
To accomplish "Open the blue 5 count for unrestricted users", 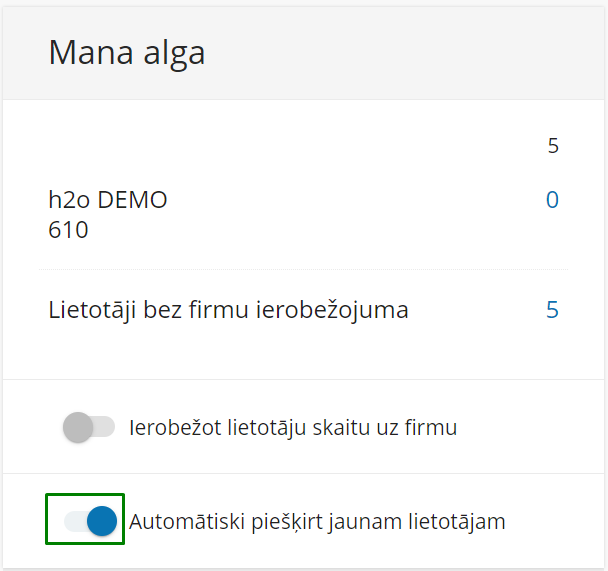I will tap(552, 310).
